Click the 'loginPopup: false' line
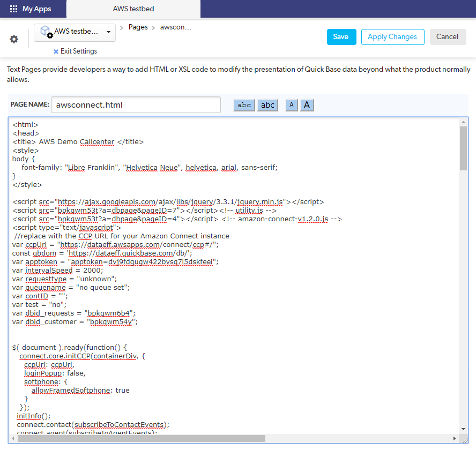 click(55, 373)
